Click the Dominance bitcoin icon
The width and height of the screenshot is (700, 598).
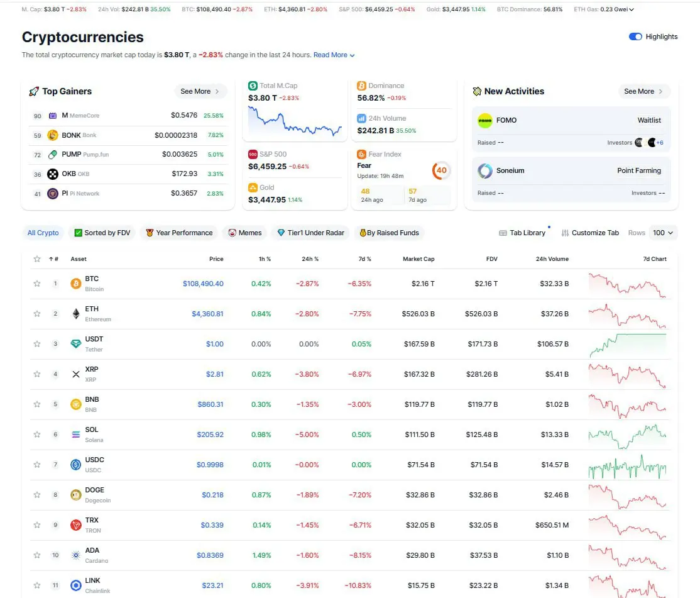[x=361, y=86]
